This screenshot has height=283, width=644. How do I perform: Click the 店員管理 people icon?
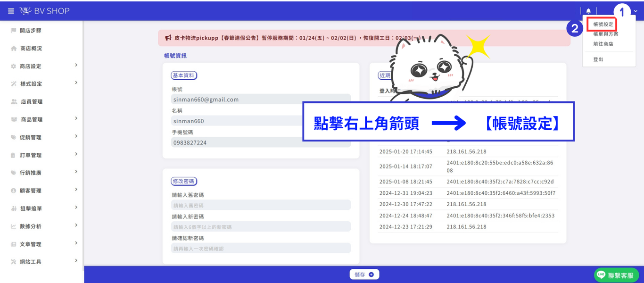[14, 102]
